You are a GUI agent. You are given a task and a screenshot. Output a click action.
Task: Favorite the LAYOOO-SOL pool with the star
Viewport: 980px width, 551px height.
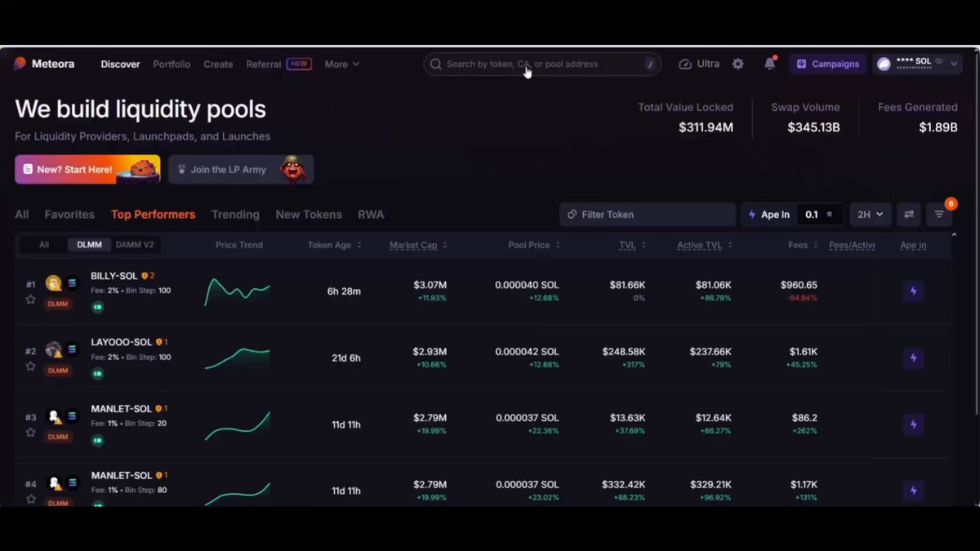pyautogui.click(x=31, y=366)
